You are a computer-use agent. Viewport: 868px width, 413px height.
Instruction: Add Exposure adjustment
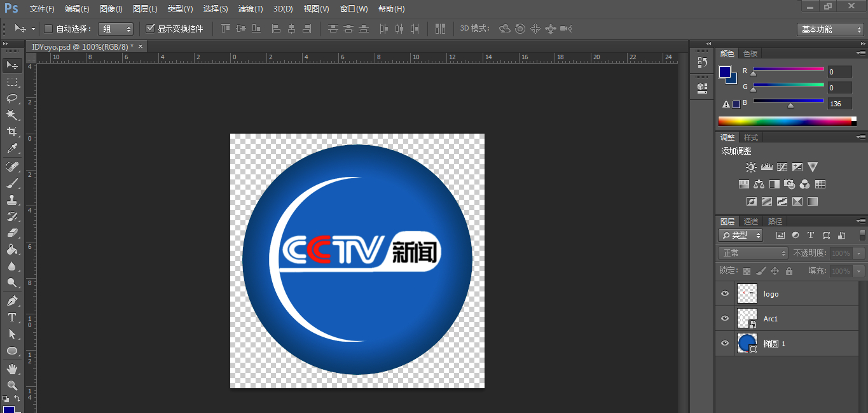click(x=797, y=167)
